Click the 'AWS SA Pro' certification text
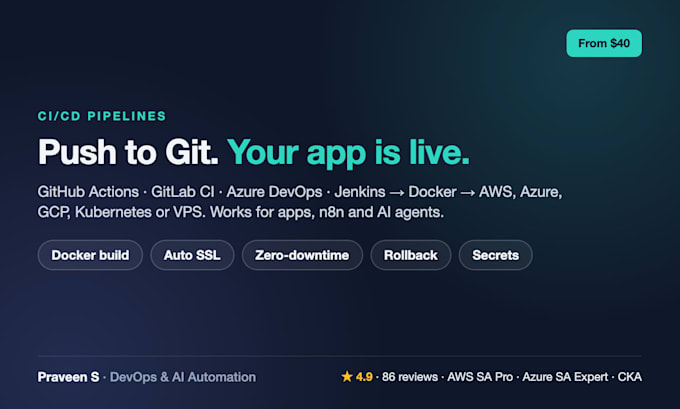This screenshot has height=409, width=680. click(480, 377)
